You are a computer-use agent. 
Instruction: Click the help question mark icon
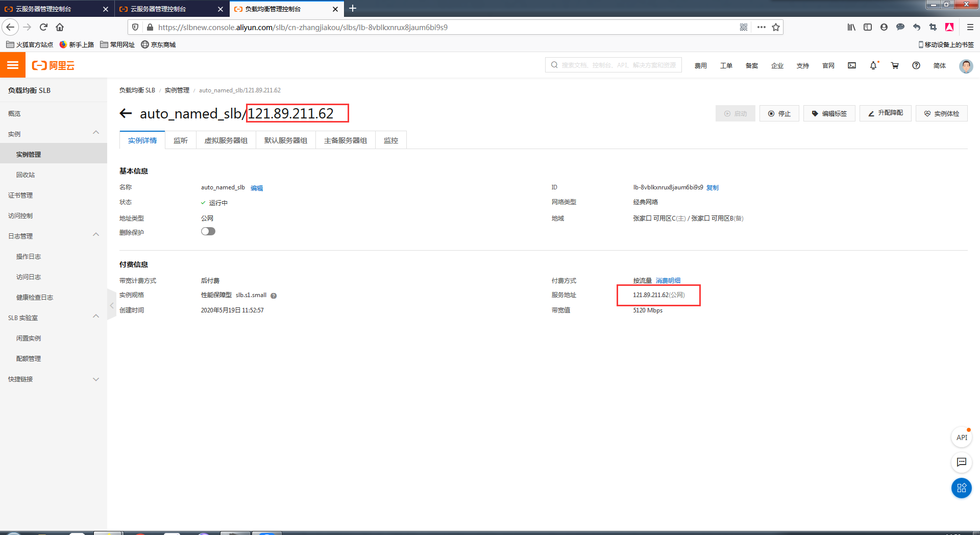pyautogui.click(x=916, y=65)
